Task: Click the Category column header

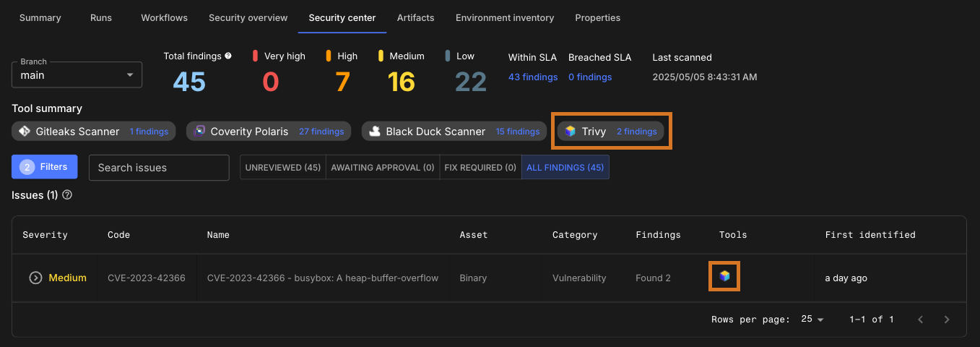Action: pyautogui.click(x=575, y=234)
